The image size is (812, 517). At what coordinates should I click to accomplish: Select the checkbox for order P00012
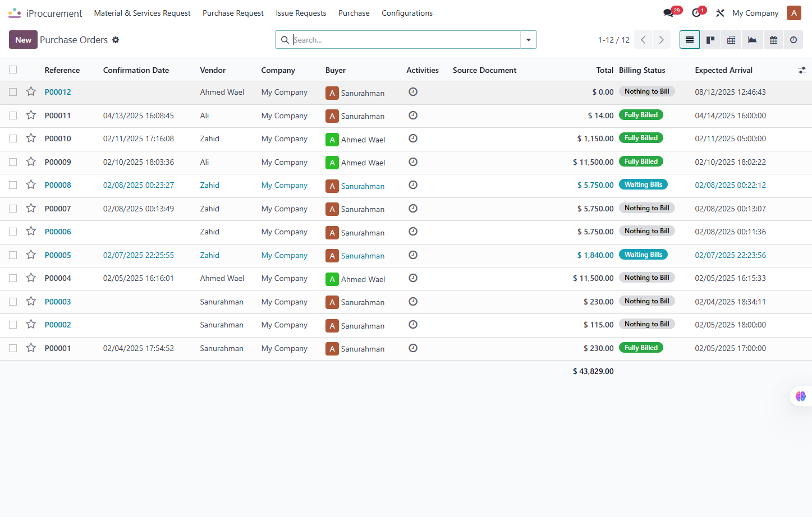point(13,92)
